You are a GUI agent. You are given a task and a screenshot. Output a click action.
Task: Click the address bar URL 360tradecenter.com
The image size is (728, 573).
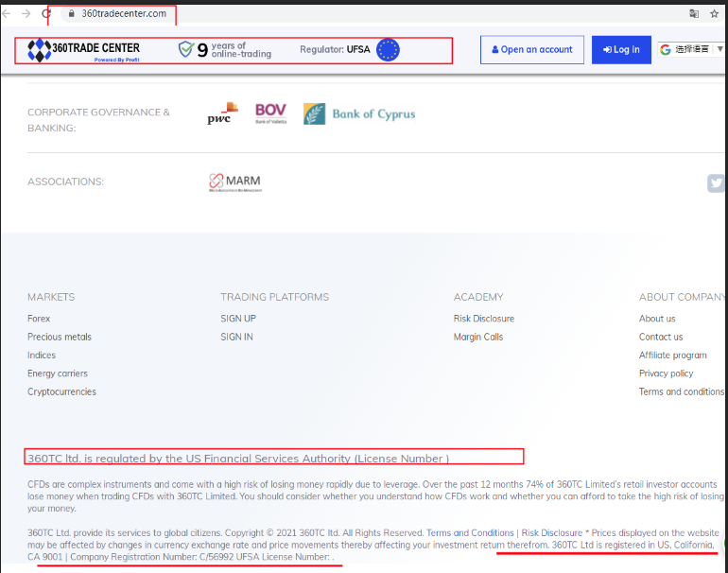click(x=124, y=13)
